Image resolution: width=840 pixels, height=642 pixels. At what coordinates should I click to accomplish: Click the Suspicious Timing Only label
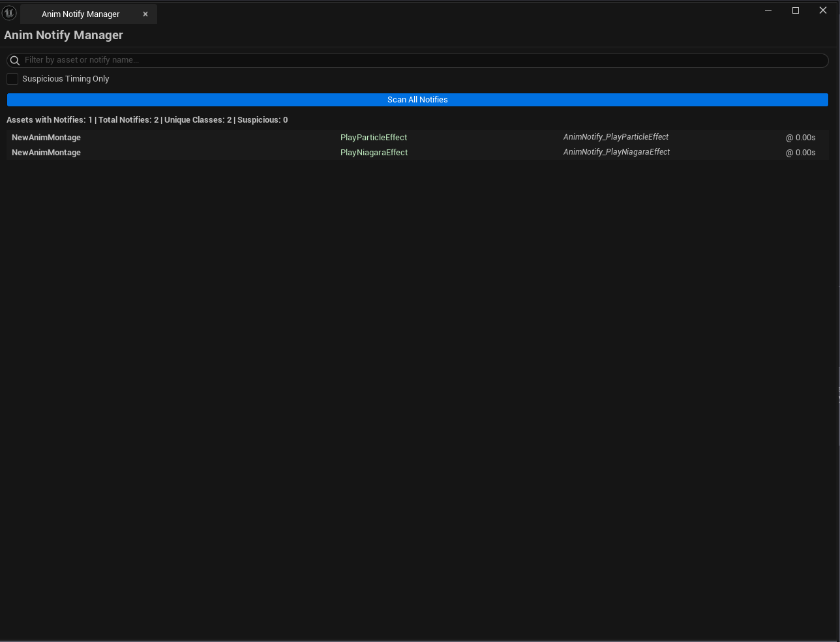66,79
